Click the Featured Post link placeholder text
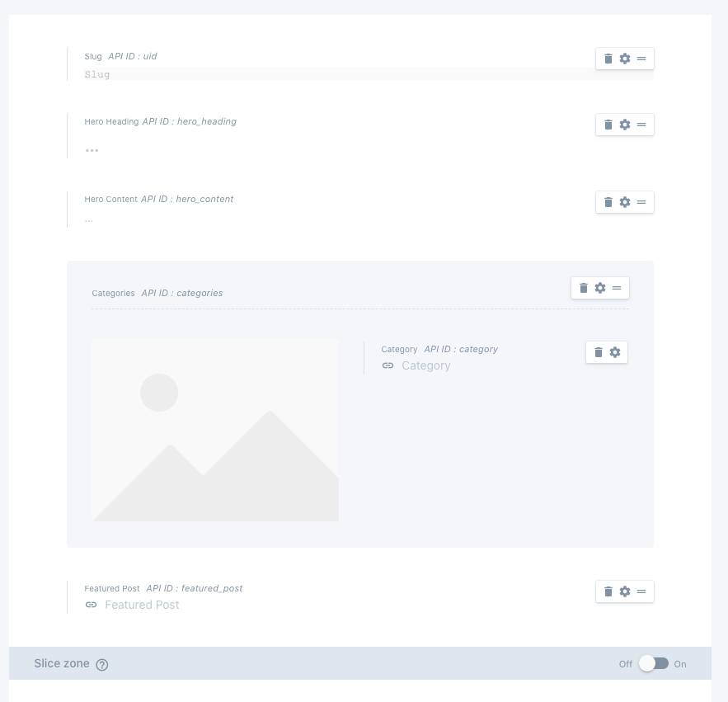Screen dimensions: 728x702 pos(142,605)
